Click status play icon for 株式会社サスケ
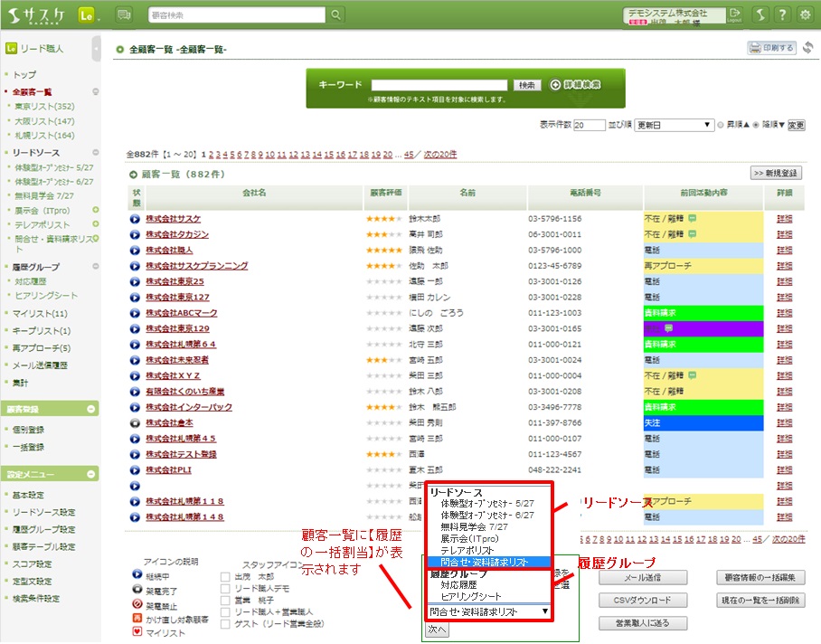 [x=136, y=219]
